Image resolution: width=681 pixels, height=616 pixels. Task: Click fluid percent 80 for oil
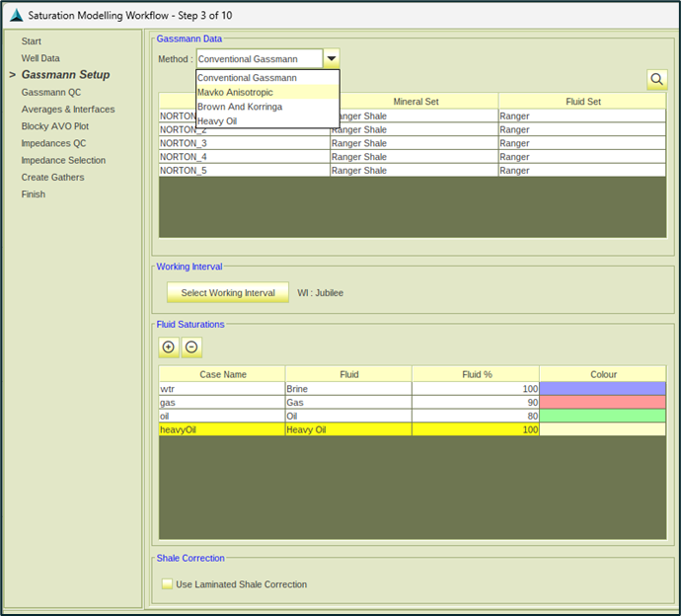click(x=476, y=416)
